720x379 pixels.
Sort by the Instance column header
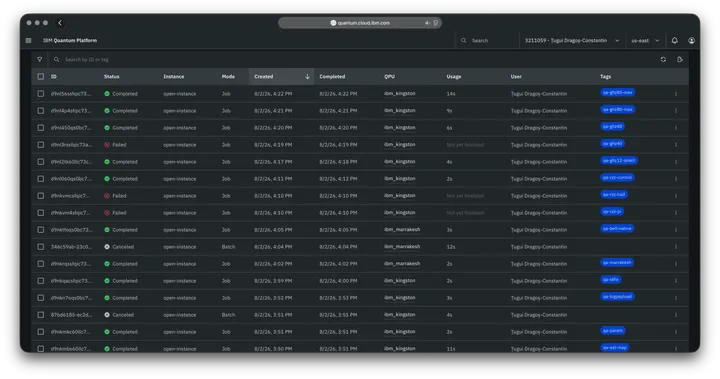pos(174,77)
